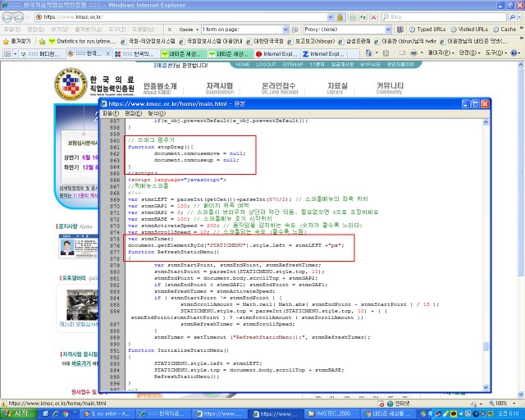Viewport: 525px width, 420px height.
Task: Open 파일(F) menu in source viewer window
Action: click(x=110, y=113)
